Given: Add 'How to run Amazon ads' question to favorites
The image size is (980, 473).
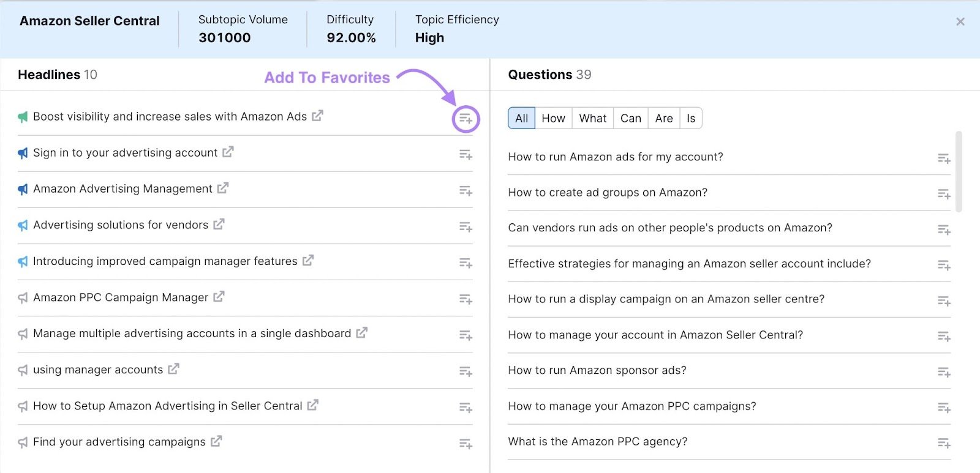Looking at the screenshot, I should click(943, 159).
